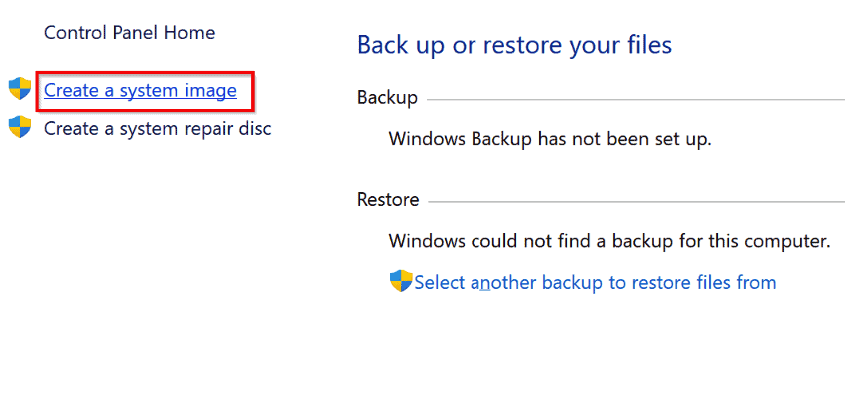The image size is (845, 410).
Task: Open Control Panel Home
Action: point(129,33)
